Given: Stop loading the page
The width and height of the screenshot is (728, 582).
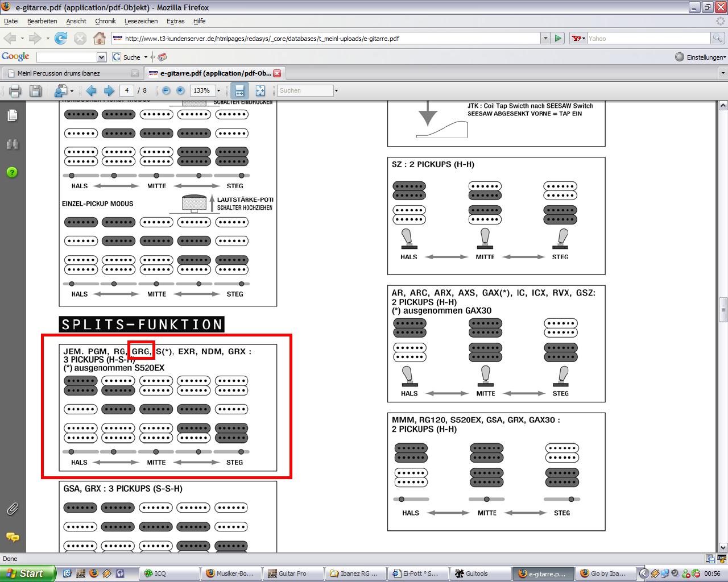Looking at the screenshot, I should coord(80,38).
